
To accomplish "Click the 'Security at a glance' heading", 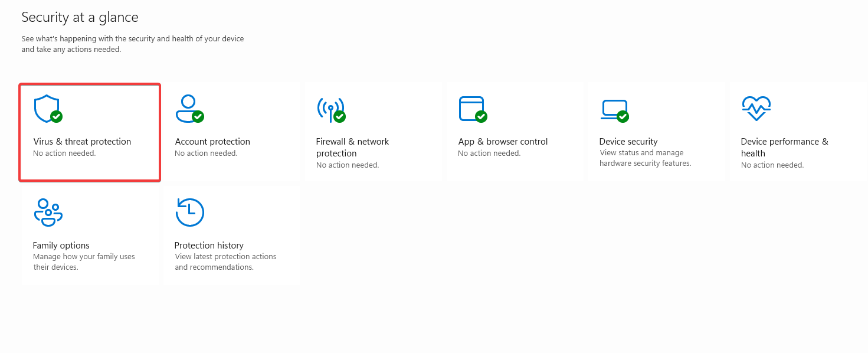I will click(x=80, y=18).
